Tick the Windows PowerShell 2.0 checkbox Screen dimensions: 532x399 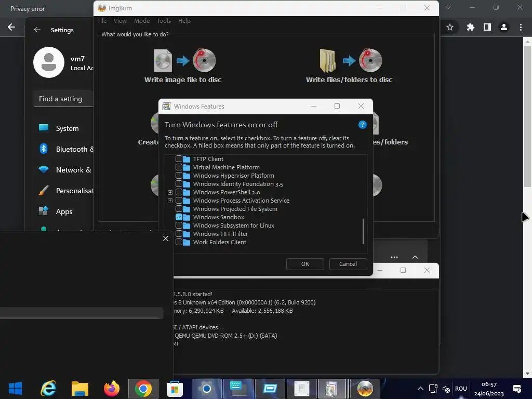coord(179,192)
